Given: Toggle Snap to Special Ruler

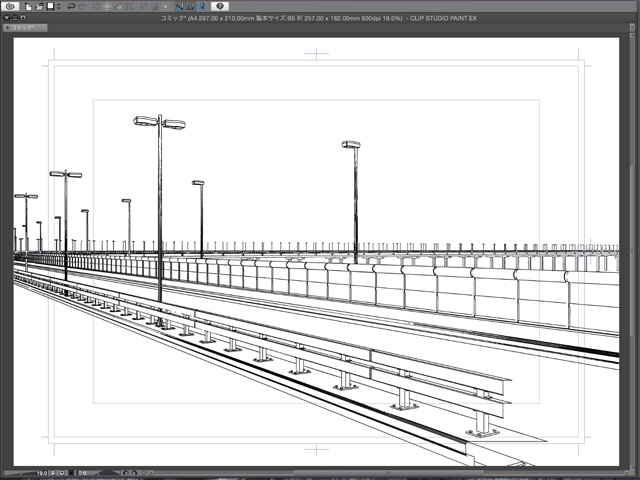Looking at the screenshot, I should coord(191,7).
